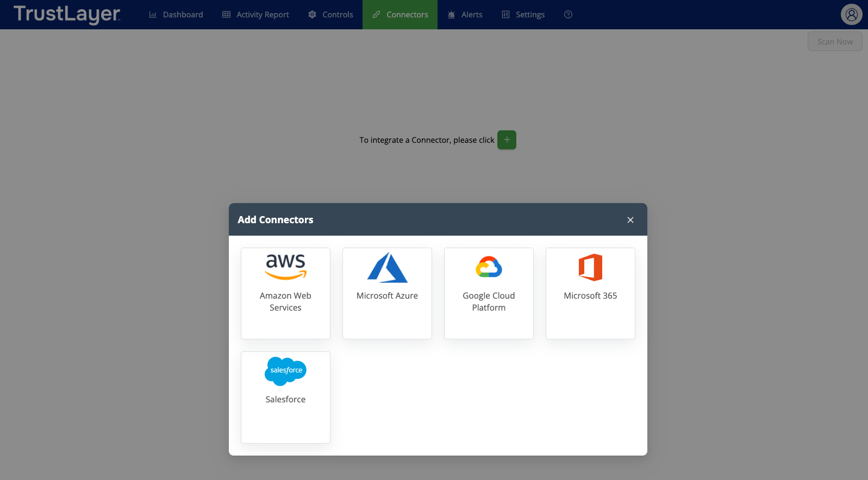Close the Add Connectors dialog
This screenshot has width=868, height=480.
pyautogui.click(x=630, y=220)
